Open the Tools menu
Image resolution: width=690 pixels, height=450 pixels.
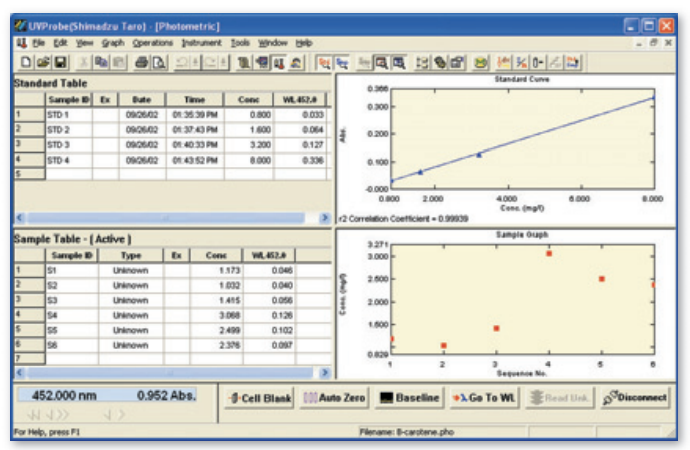(240, 43)
